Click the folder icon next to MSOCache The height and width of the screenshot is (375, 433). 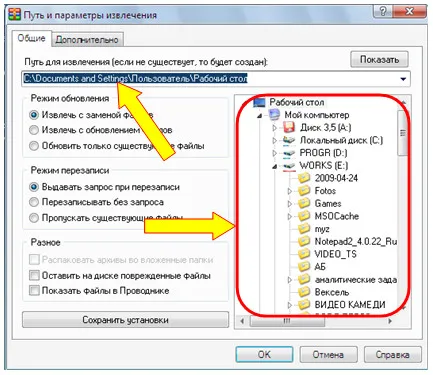[304, 216]
